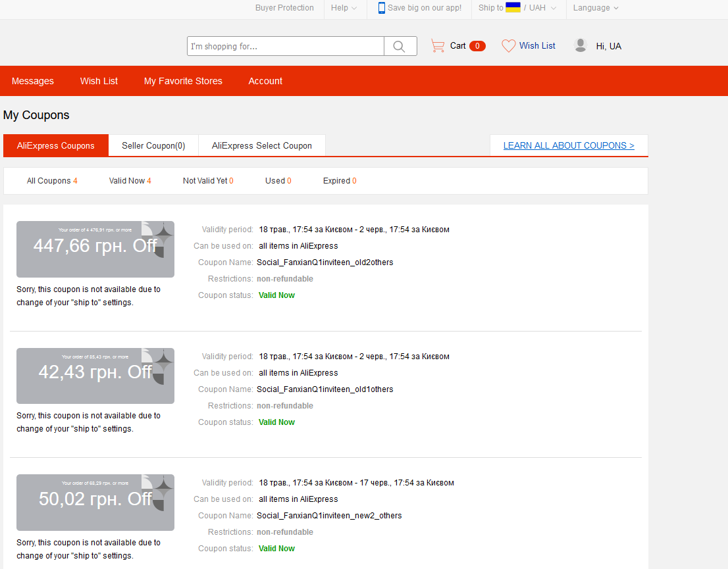The width and height of the screenshot is (728, 569).
Task: Click the 'Hi, UA' account greeting
Action: 608,46
